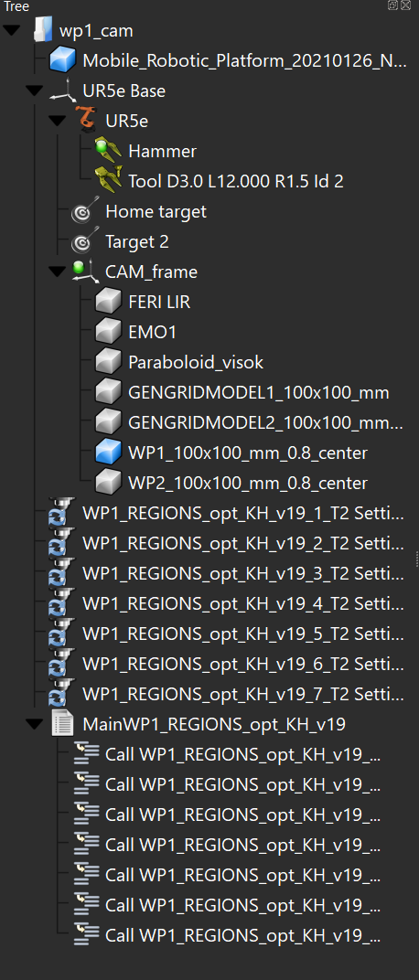Image resolution: width=419 pixels, height=980 pixels.
Task: Select the orange UR5e robot icon
Action: pyautogui.click(x=87, y=120)
